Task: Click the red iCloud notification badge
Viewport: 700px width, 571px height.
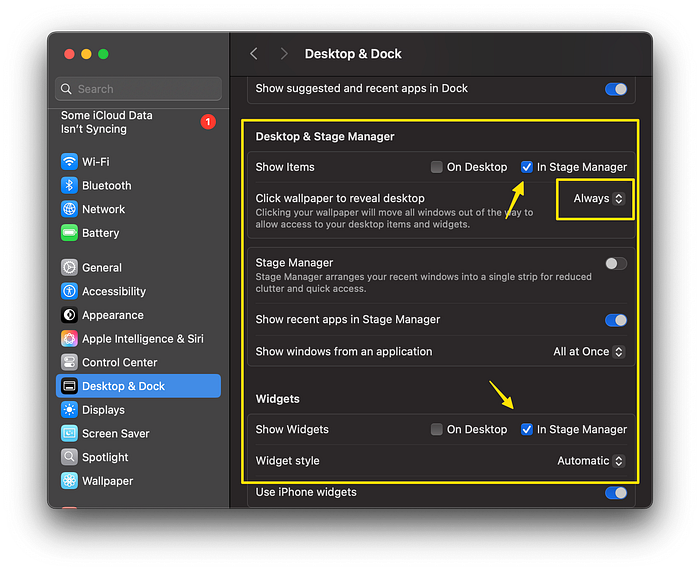Action: click(208, 121)
